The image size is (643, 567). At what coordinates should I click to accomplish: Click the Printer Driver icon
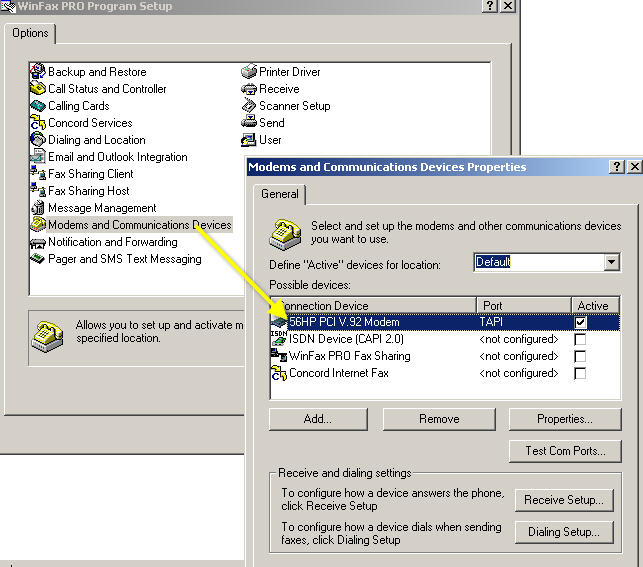tap(249, 71)
